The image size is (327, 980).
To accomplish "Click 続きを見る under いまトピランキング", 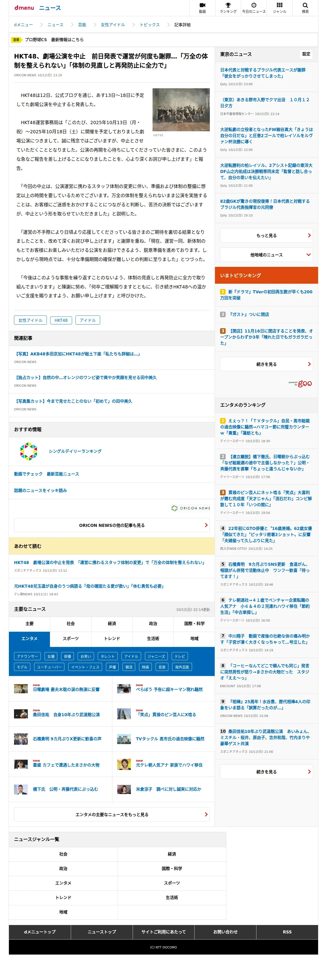I will (x=266, y=364).
